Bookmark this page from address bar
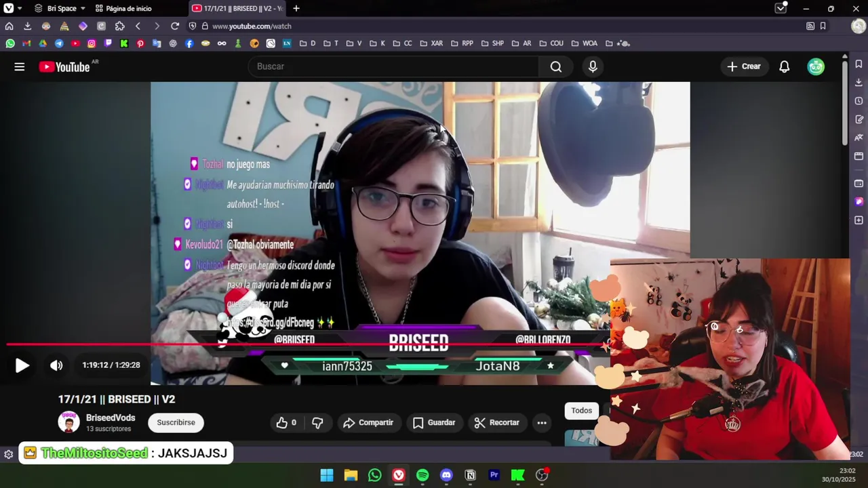This screenshot has width=868, height=488. coord(823,26)
